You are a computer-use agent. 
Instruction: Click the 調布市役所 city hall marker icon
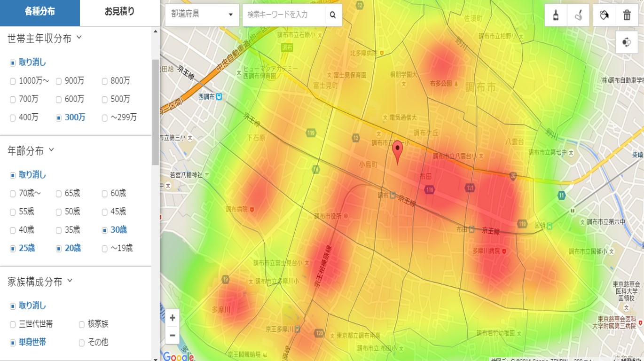click(x=346, y=216)
